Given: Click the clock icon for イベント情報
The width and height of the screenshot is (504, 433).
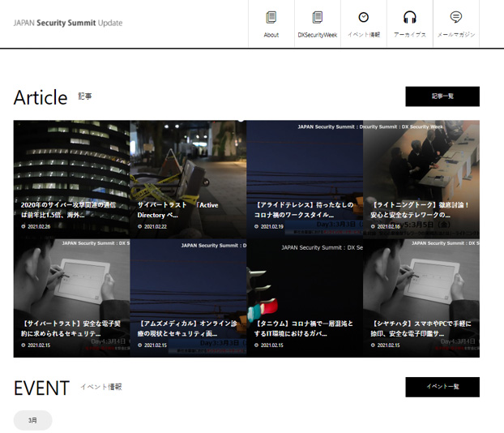Looking at the screenshot, I should coord(363,17).
